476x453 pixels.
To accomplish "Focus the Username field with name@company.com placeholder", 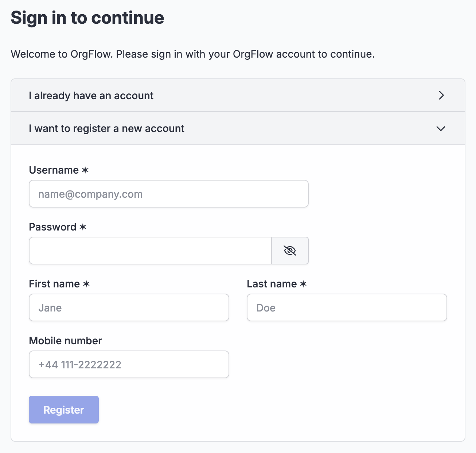I will pos(169,194).
